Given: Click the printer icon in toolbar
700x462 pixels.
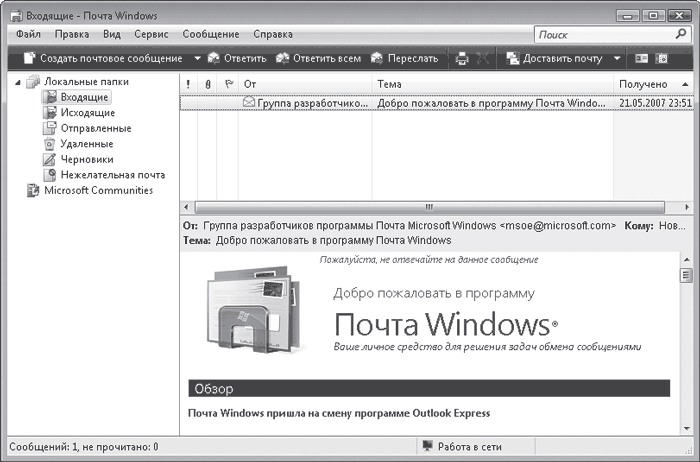Looking at the screenshot, I should click(462, 58).
